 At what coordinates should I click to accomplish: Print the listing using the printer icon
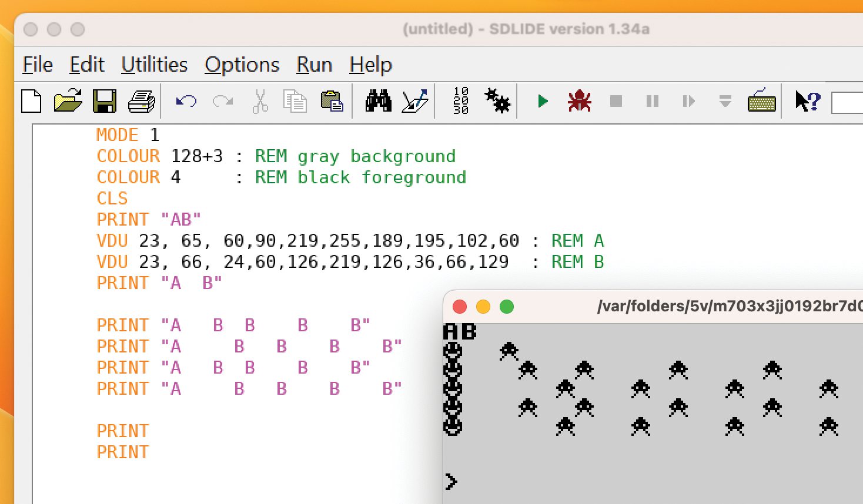[x=142, y=102]
